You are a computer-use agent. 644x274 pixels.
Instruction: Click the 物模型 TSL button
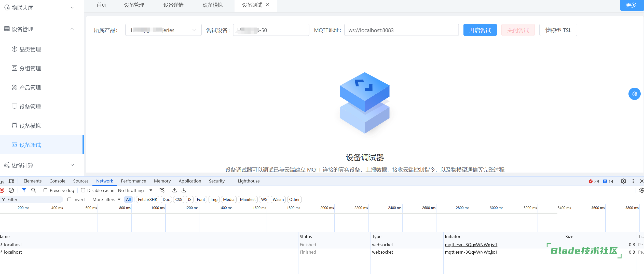click(558, 30)
